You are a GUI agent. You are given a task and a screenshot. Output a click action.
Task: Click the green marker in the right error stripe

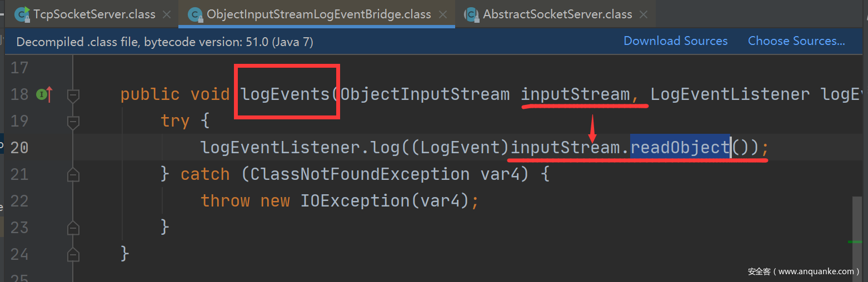855,241
